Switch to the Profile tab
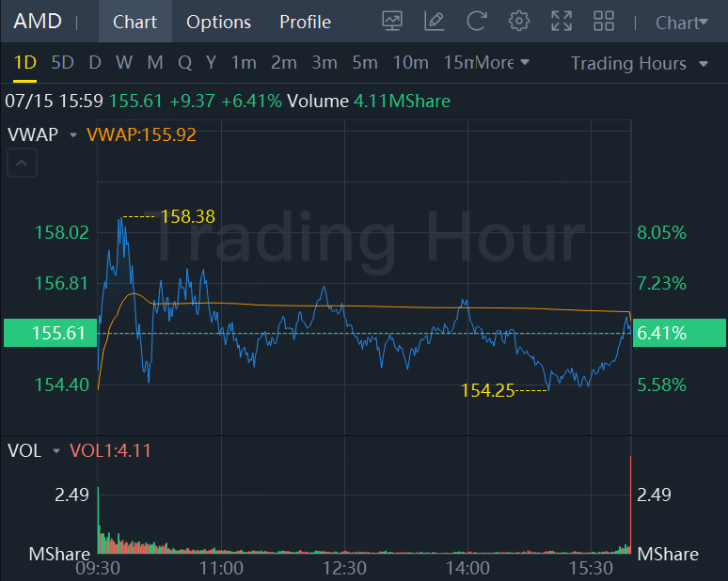Screen dimensions: 728x581 click(x=305, y=22)
